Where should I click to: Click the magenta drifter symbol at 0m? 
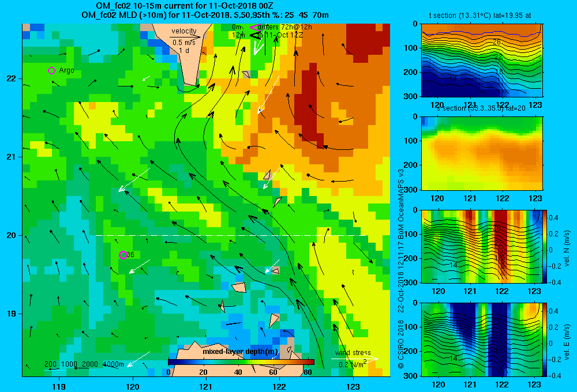point(254,27)
